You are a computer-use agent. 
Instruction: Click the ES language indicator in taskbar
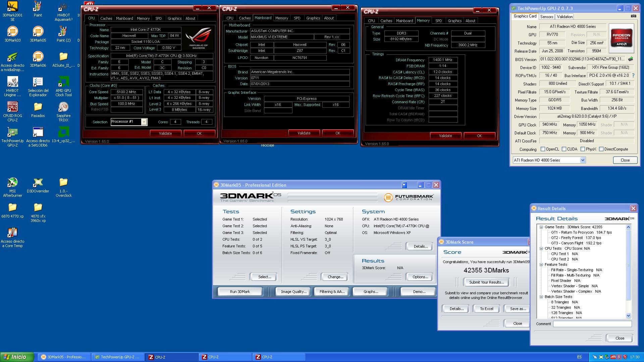579,357
